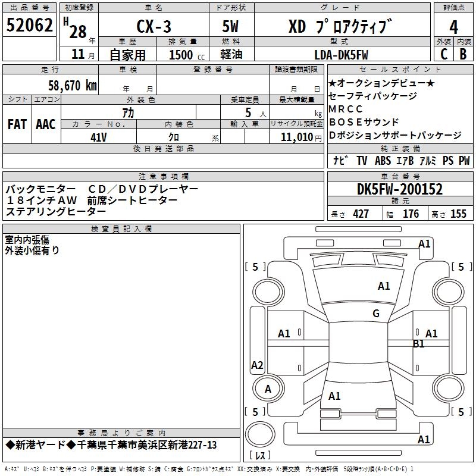Click the "MRCC" sales point
The height and width of the screenshot is (476, 476).
(346, 109)
